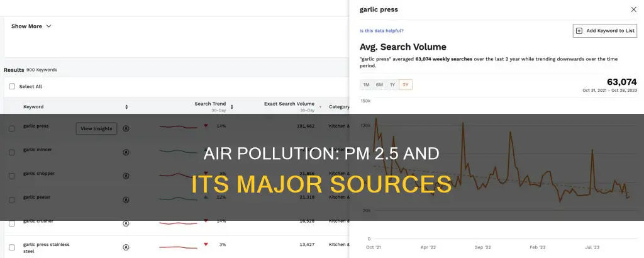Switch chart range to 1M
This screenshot has width=644, height=258.
pyautogui.click(x=367, y=84)
